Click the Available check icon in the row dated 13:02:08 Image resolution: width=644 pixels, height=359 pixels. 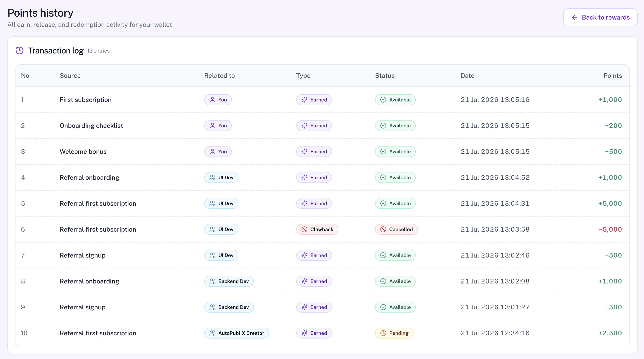(x=383, y=281)
